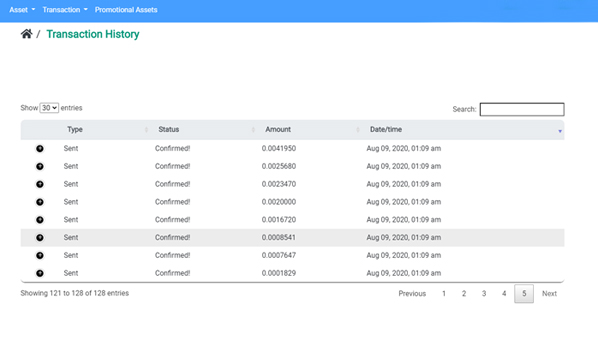This screenshot has width=598, height=360.
Task: Select amount cell 0.0016720
Action: 279,220
